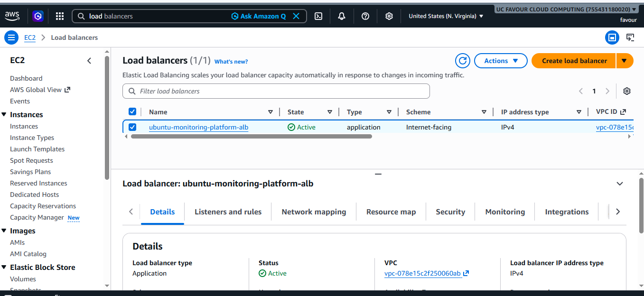Collapse the load balancer details panel chevron
This screenshot has height=296, width=644.
(x=619, y=184)
